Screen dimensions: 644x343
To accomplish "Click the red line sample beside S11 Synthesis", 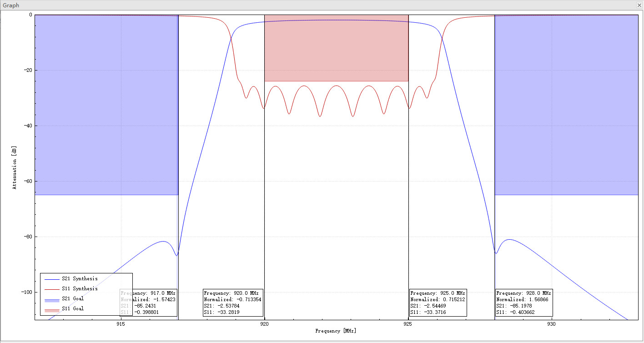I will (52, 288).
